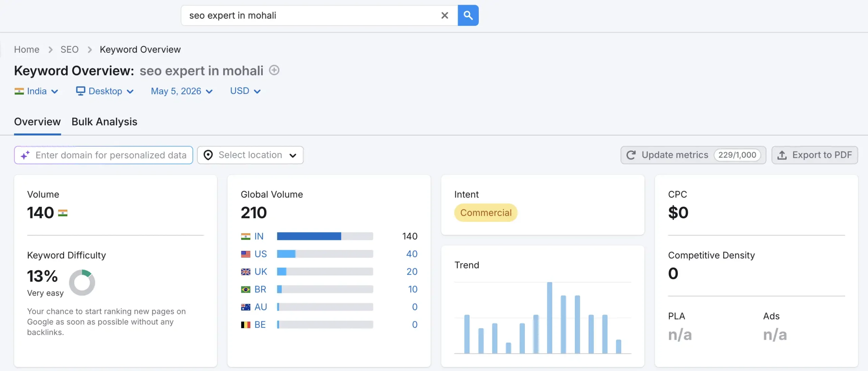This screenshot has height=371, width=868.
Task: Switch to the Overview tab
Action: pyautogui.click(x=37, y=122)
